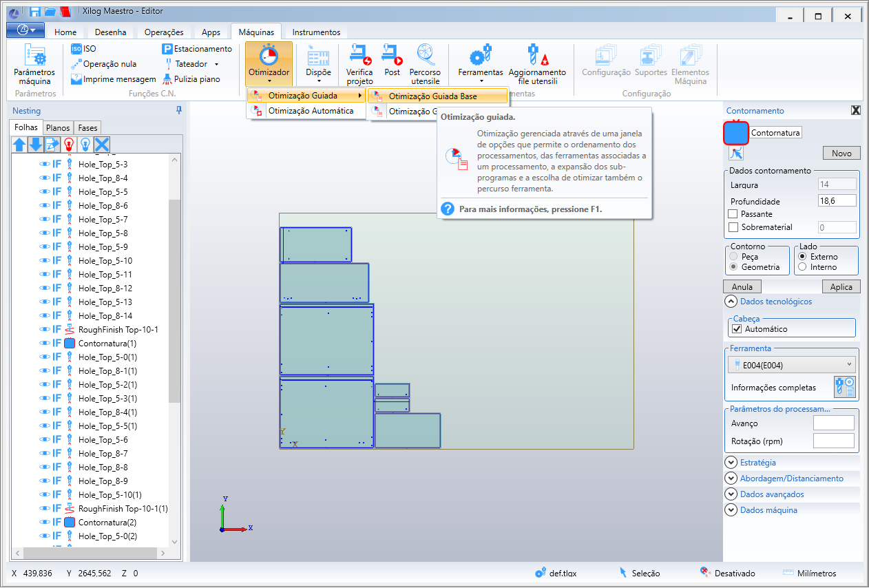Choose Otimização Automática menu entry
Screen dimensions: 869x588
310,111
